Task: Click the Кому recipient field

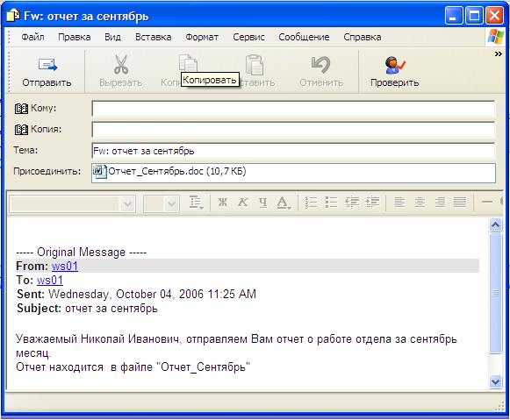Action: (x=293, y=109)
